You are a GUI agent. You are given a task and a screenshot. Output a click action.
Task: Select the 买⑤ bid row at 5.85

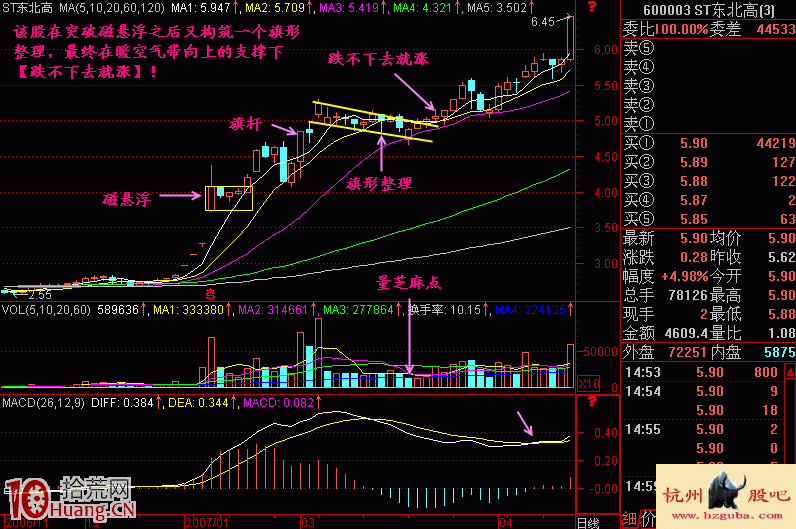click(708, 219)
